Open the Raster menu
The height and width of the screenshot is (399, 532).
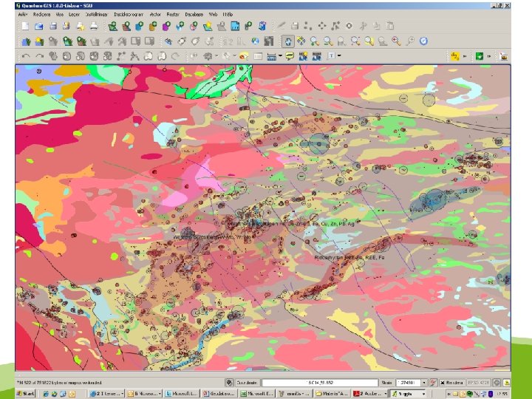(x=173, y=14)
